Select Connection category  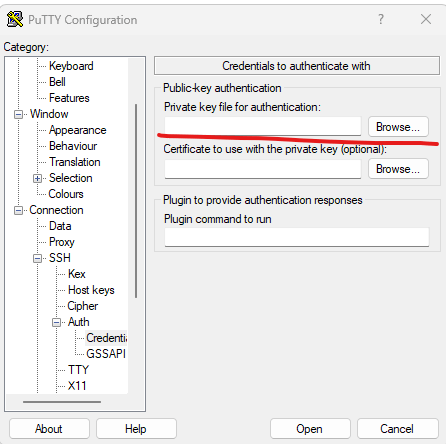pyautogui.click(x=56, y=210)
